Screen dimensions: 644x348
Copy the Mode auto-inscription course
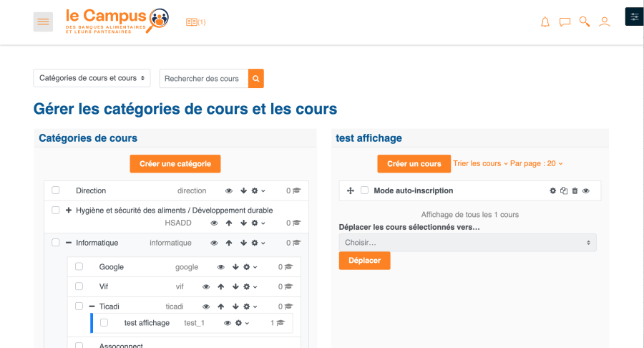click(x=564, y=190)
